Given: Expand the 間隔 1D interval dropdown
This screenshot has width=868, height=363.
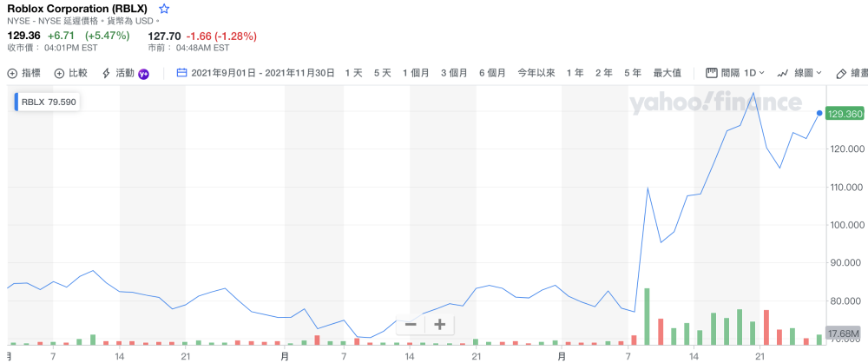Looking at the screenshot, I should click(x=734, y=73).
